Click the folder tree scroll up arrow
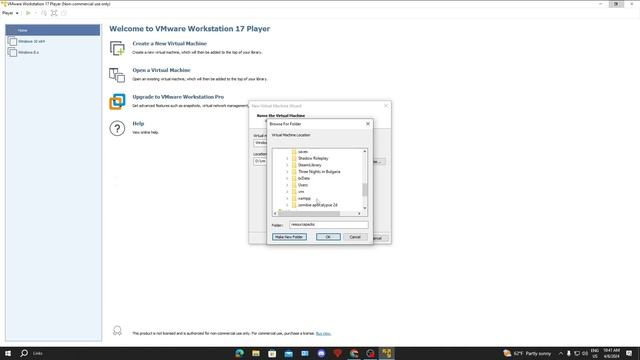Screen dimensions: 640x360 364,151
